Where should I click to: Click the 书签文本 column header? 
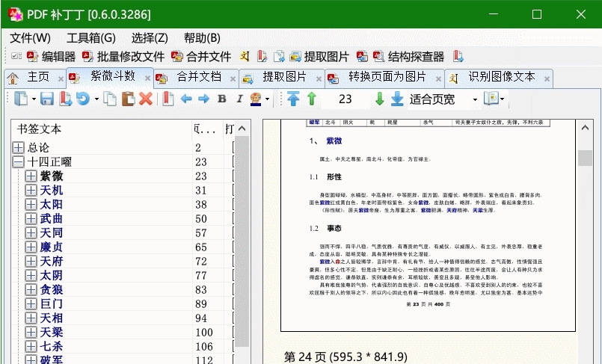(x=102, y=129)
